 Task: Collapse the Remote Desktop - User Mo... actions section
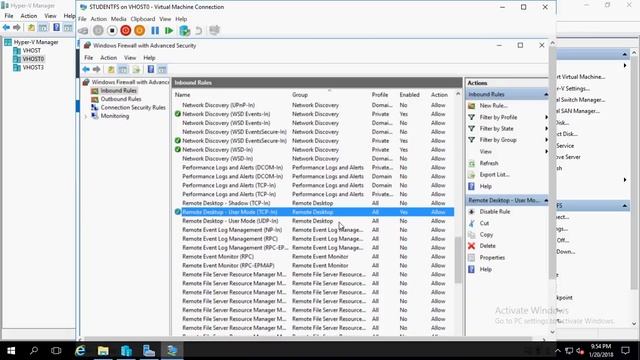coord(546,200)
